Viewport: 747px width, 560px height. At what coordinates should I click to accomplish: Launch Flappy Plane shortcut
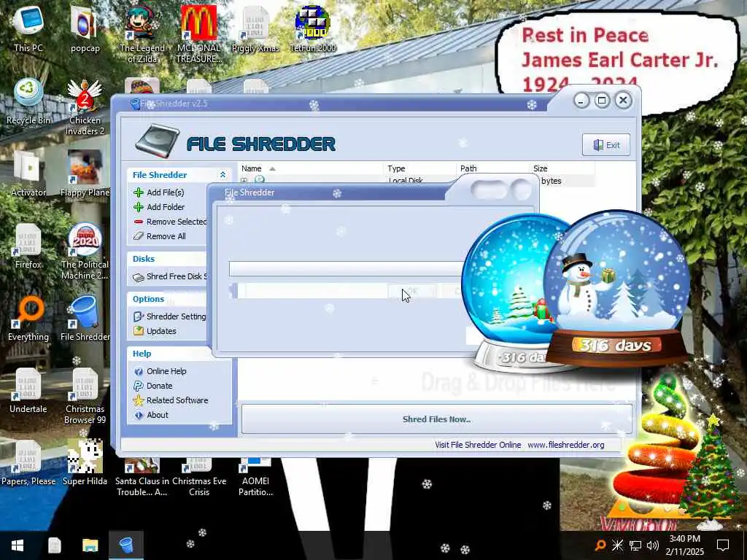(85, 174)
